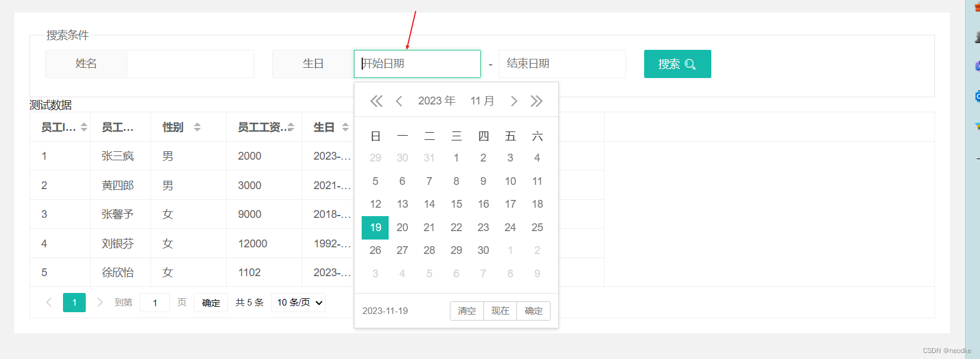Image resolution: width=980 pixels, height=359 pixels.
Task: Click employee name 张三疯
Action: coord(118,156)
